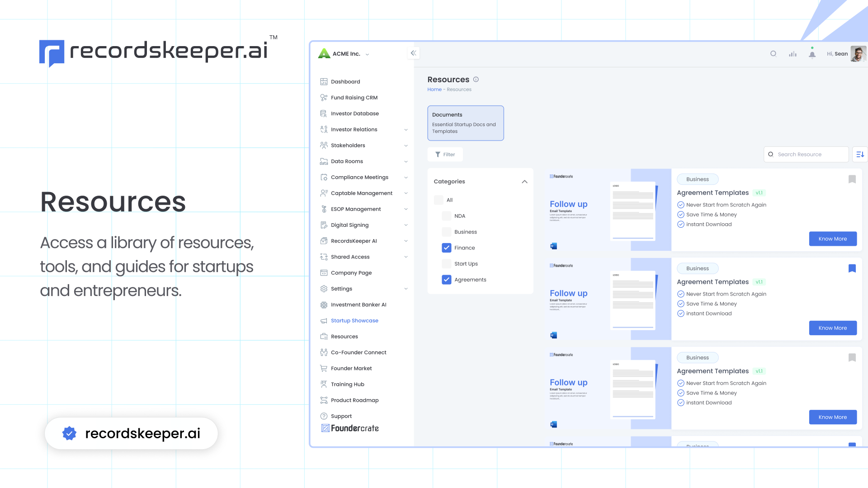Open the second card's Follow up thumbnail

tap(608, 299)
